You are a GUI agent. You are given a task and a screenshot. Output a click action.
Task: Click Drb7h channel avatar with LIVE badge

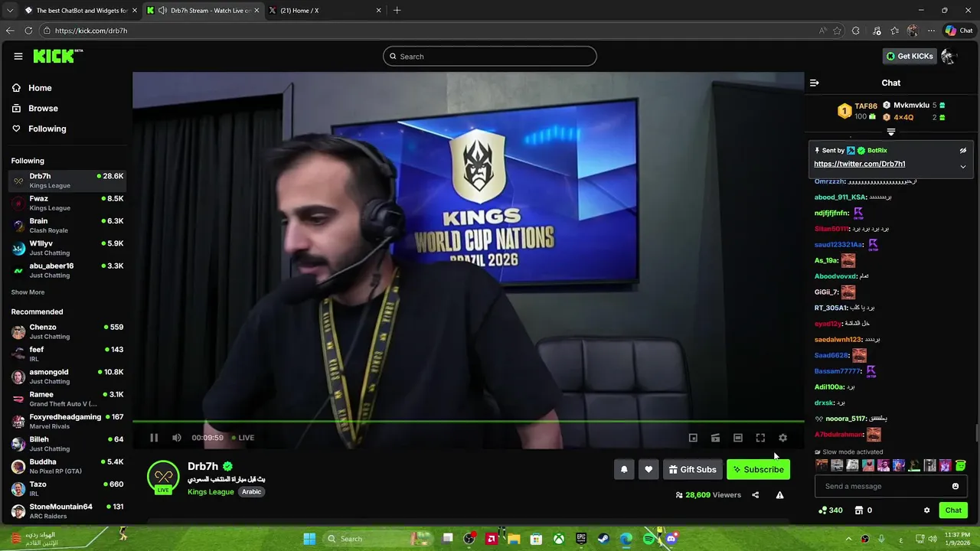[163, 477]
